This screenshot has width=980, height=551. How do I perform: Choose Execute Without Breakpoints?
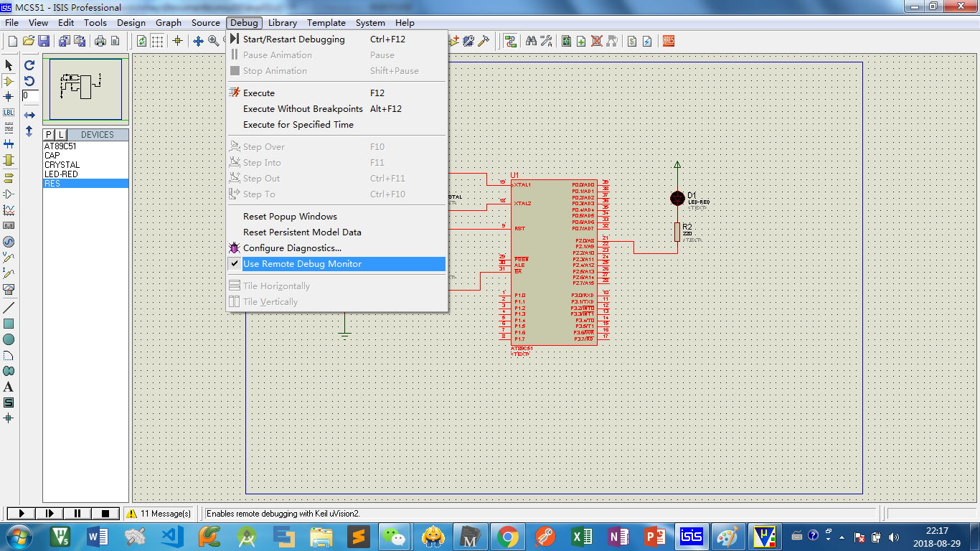336,109
